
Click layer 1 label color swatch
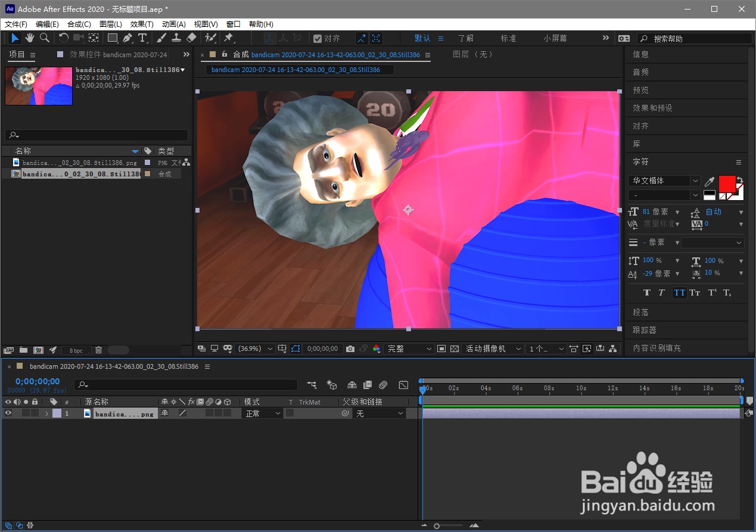pyautogui.click(x=57, y=413)
